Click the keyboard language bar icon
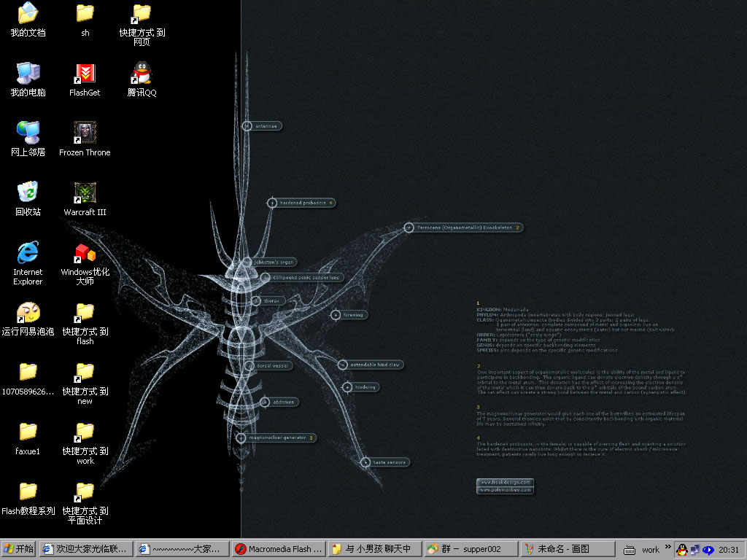The height and width of the screenshot is (560, 747). 630,550
